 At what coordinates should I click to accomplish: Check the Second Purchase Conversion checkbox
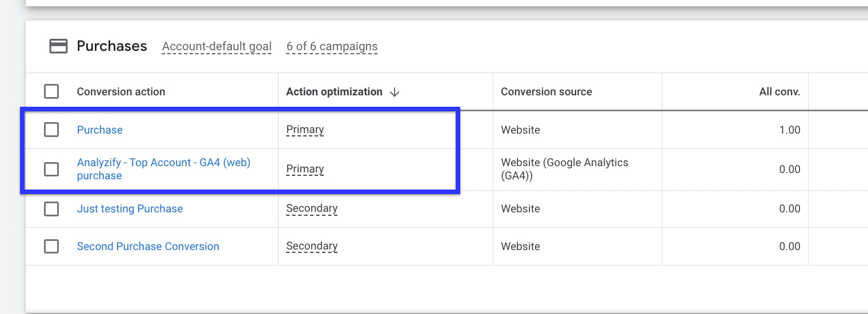[51, 247]
